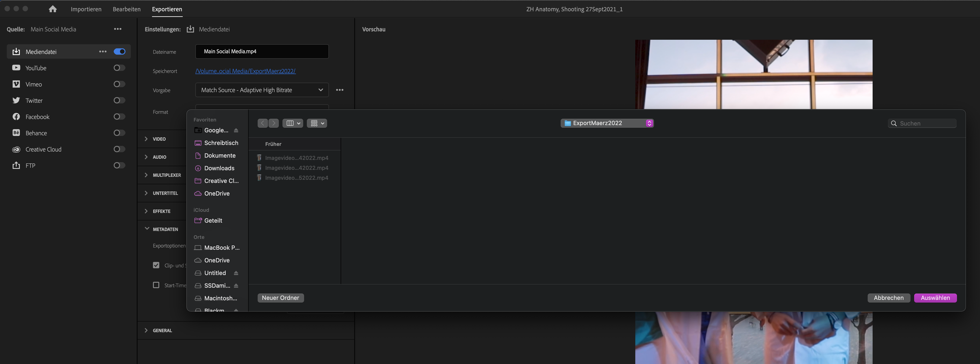Viewport: 980px width, 364px height.
Task: Open the Home screen icon
Action: pos(53,9)
